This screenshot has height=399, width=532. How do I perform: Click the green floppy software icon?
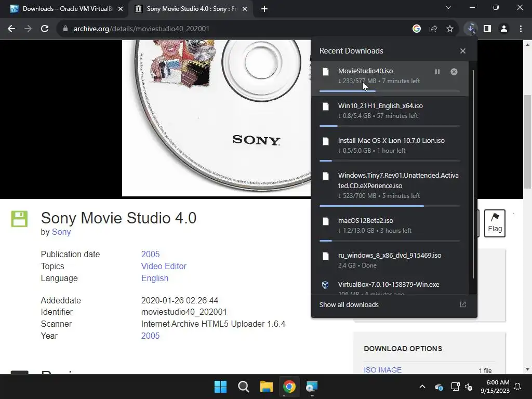(19, 219)
